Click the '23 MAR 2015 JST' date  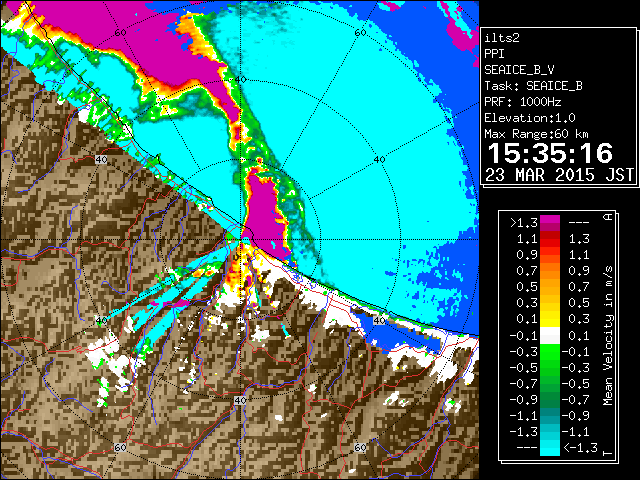tap(559, 175)
